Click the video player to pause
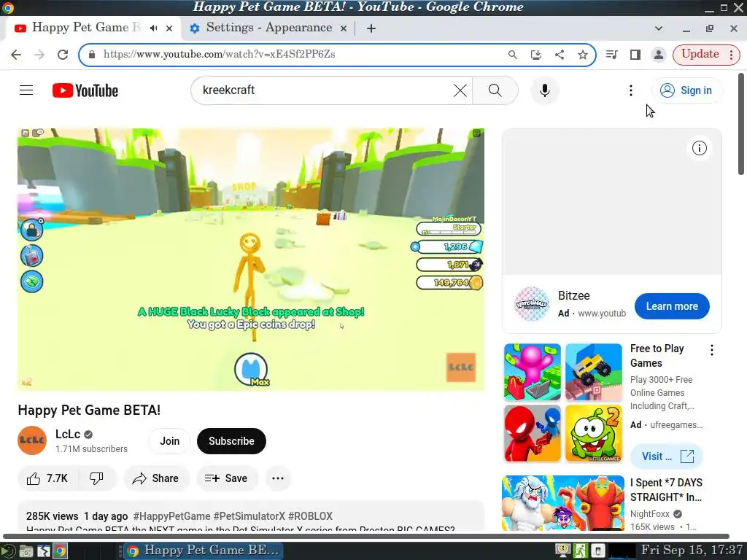This screenshot has height=560, width=747. point(251,260)
